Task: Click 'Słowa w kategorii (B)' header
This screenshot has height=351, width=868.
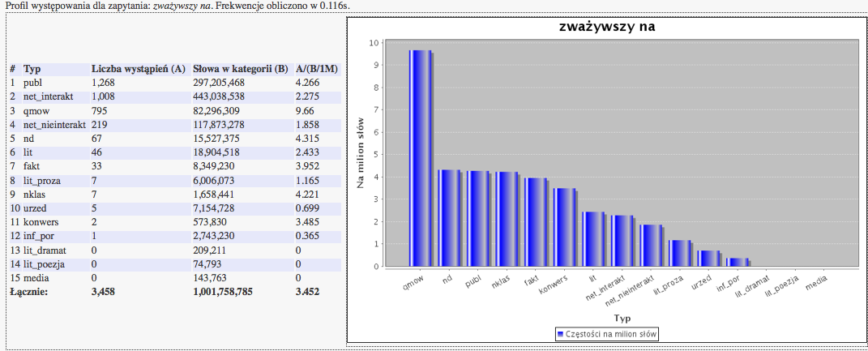Action: pyautogui.click(x=240, y=69)
